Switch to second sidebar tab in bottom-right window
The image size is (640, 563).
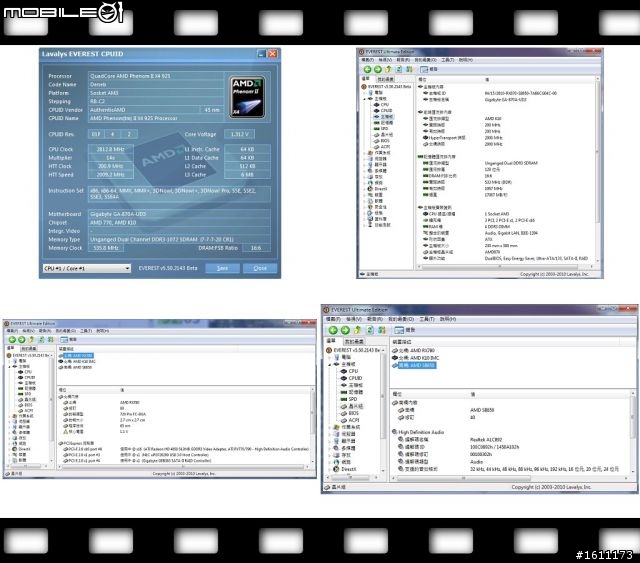354,341
